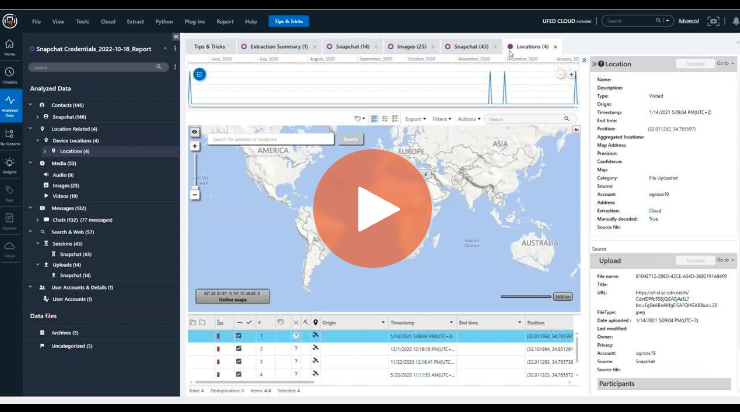
Task: Click the check-all mark in table header
Action: [x=249, y=322]
